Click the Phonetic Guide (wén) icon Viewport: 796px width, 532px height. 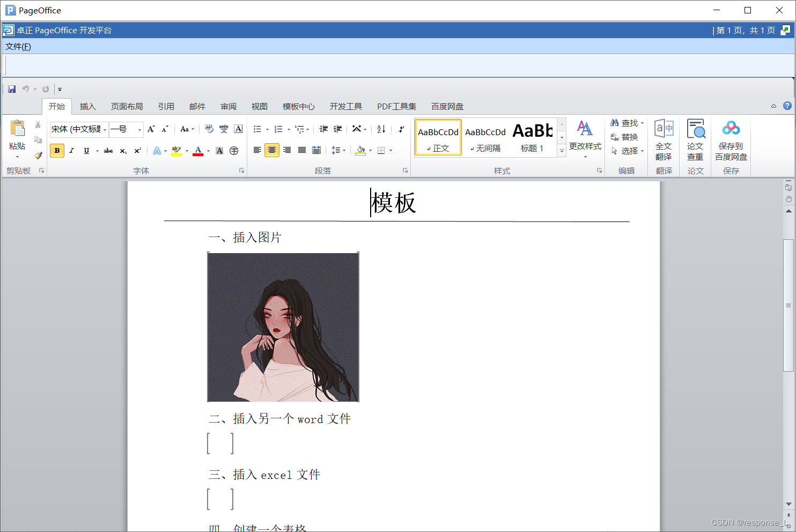tap(224, 129)
